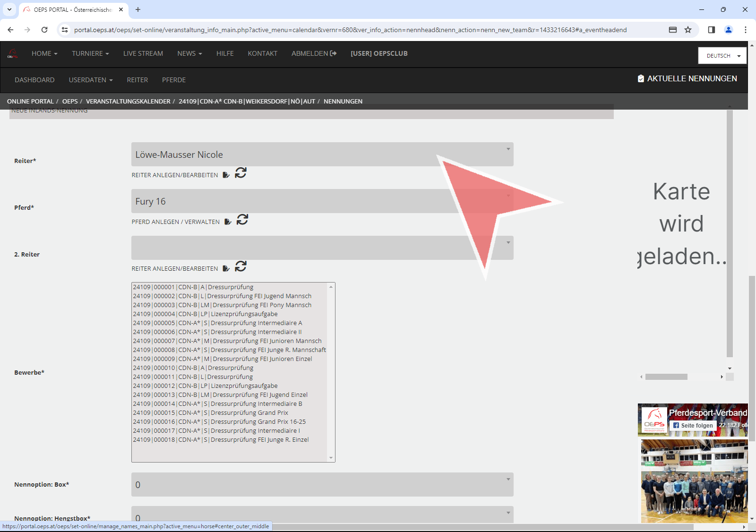Open the Pferd dropdown showing Fury 16
This screenshot has height=532, width=756.
(x=322, y=201)
